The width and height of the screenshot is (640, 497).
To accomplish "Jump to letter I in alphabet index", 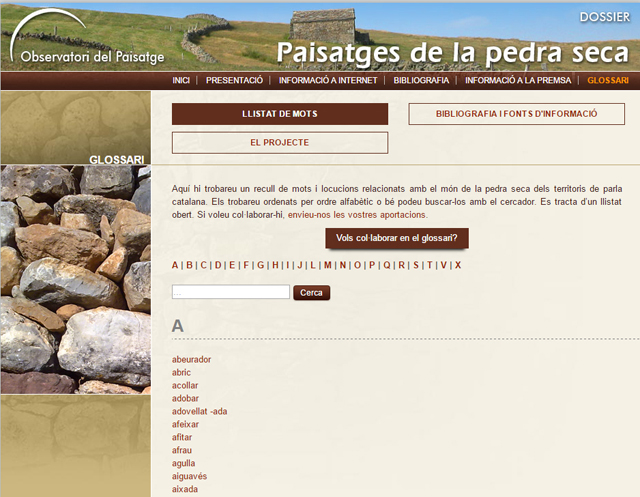I will pyautogui.click(x=287, y=265).
